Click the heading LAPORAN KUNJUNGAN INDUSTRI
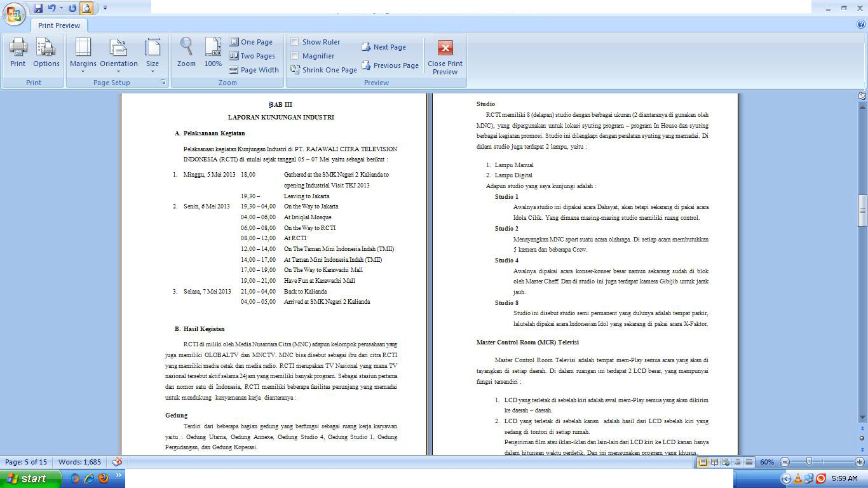Image resolution: width=868 pixels, height=488 pixels. point(281,117)
